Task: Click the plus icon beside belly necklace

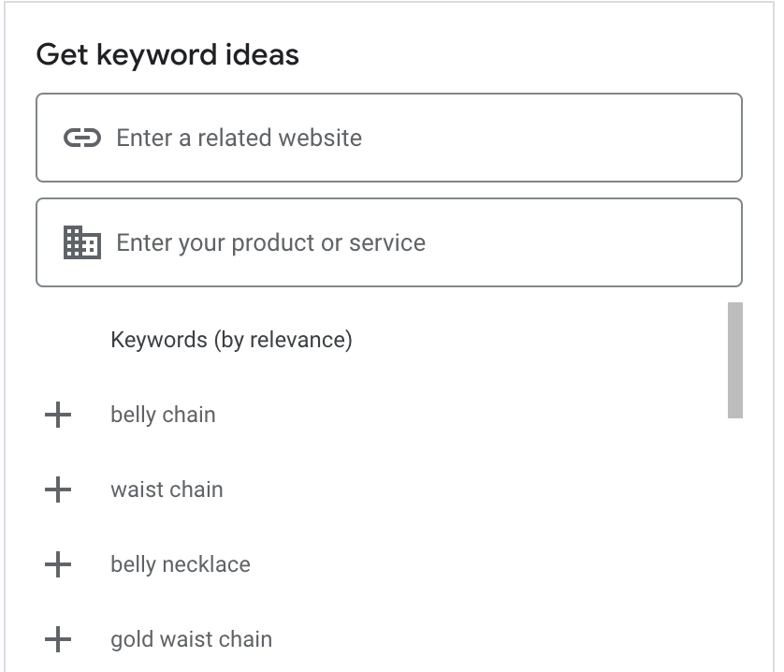Action: (x=58, y=563)
